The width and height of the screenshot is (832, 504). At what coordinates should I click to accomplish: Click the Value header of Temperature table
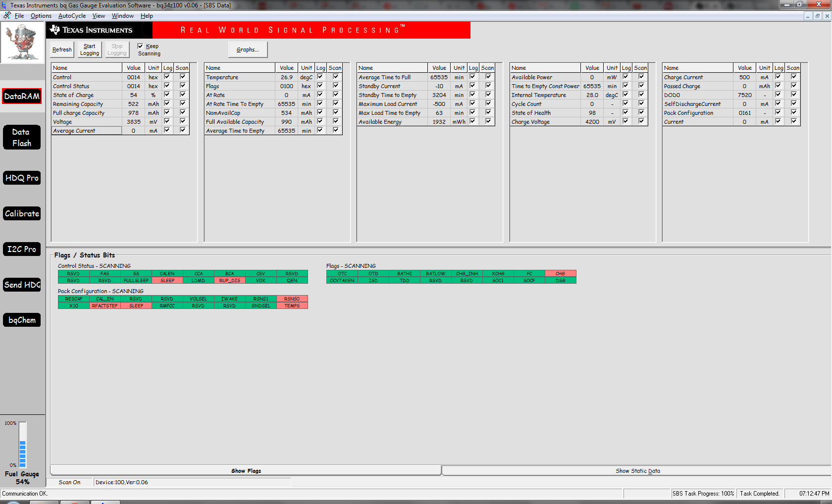click(287, 68)
